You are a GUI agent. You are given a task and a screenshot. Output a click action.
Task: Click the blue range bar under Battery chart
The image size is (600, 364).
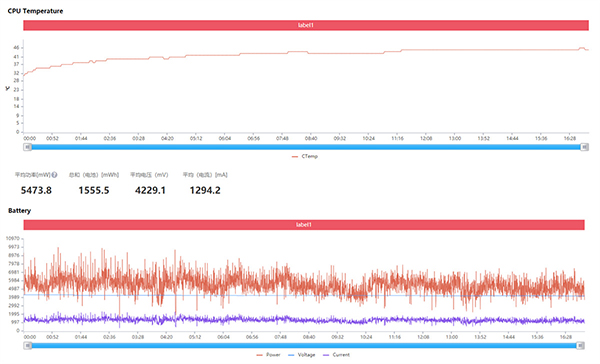[x=304, y=346]
